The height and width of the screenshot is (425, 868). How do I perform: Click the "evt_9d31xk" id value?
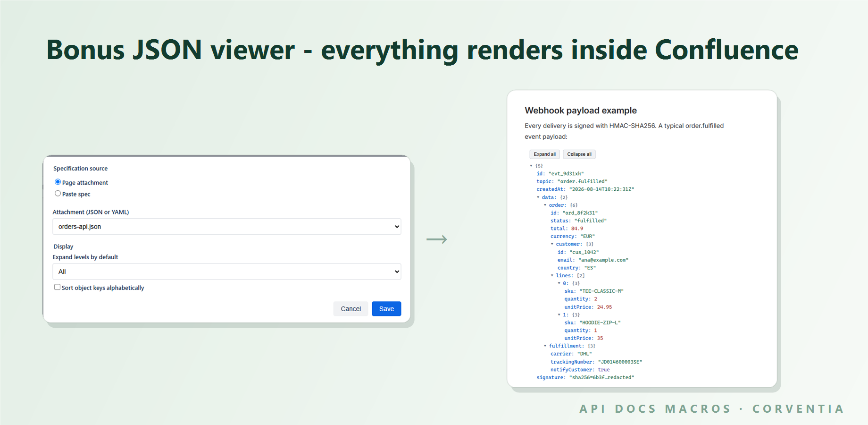[566, 174]
